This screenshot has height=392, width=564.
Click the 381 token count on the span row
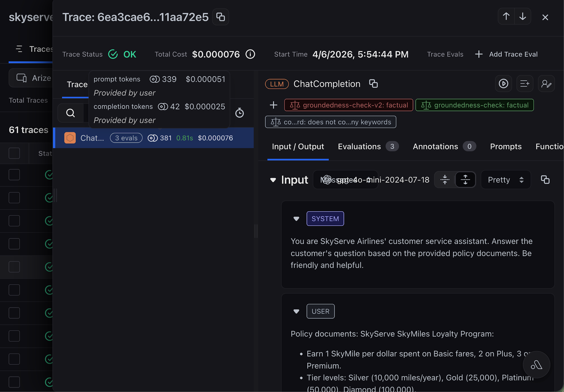160,138
